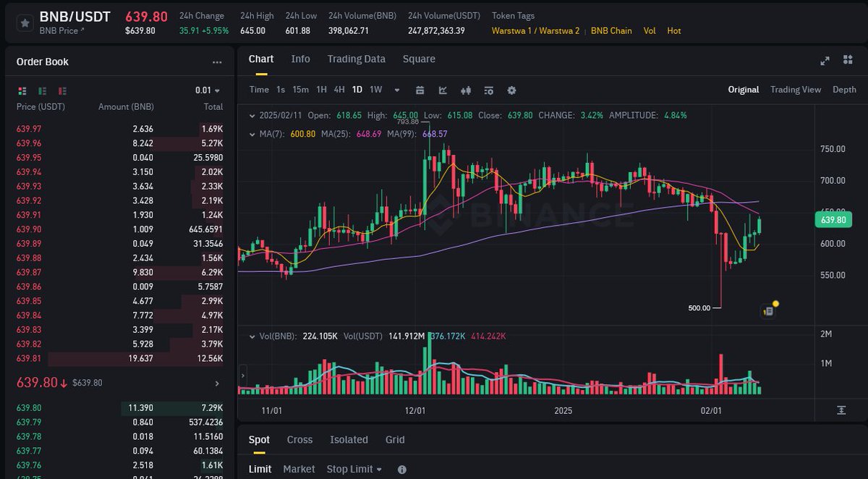Open the BNB Price link under the pair name

pos(61,30)
